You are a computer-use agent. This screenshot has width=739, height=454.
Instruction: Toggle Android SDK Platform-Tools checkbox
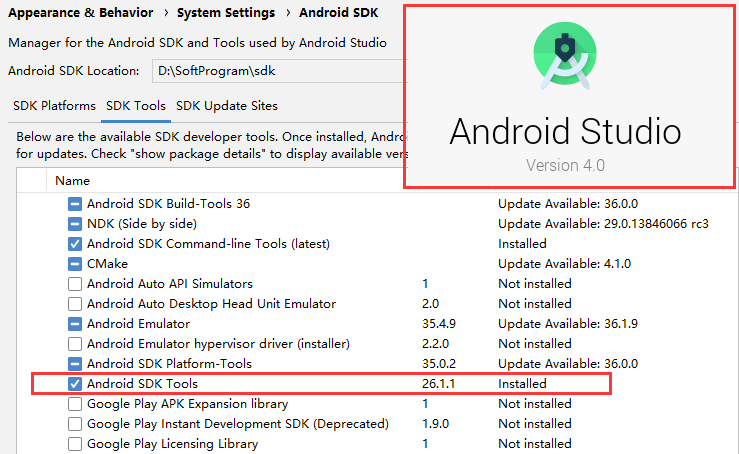point(74,364)
